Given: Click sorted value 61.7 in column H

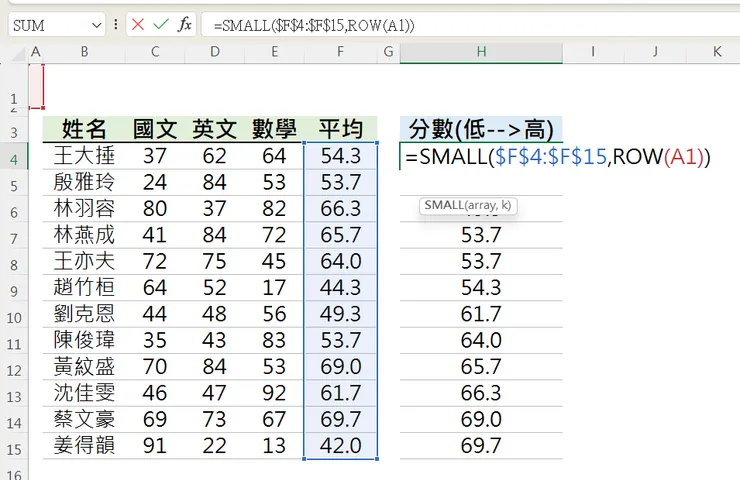Looking at the screenshot, I should [481, 314].
